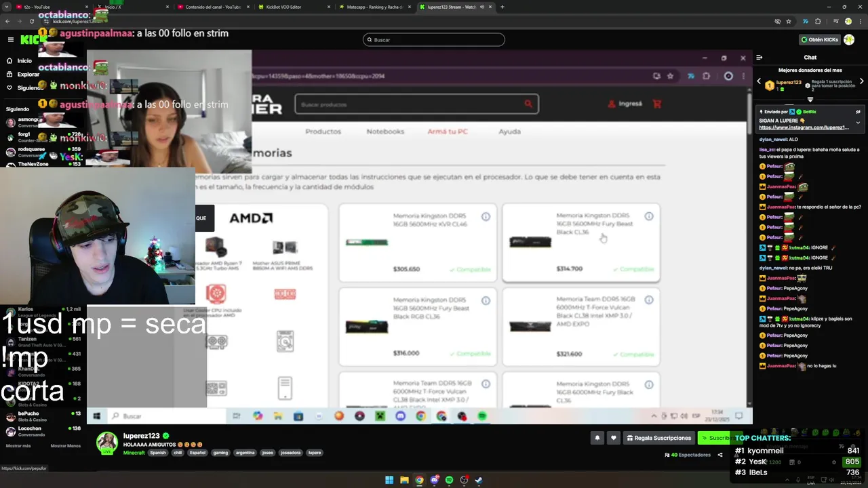The height and width of the screenshot is (488, 868).
Task: Click the Kick profile avatar top right
Action: 848,40
